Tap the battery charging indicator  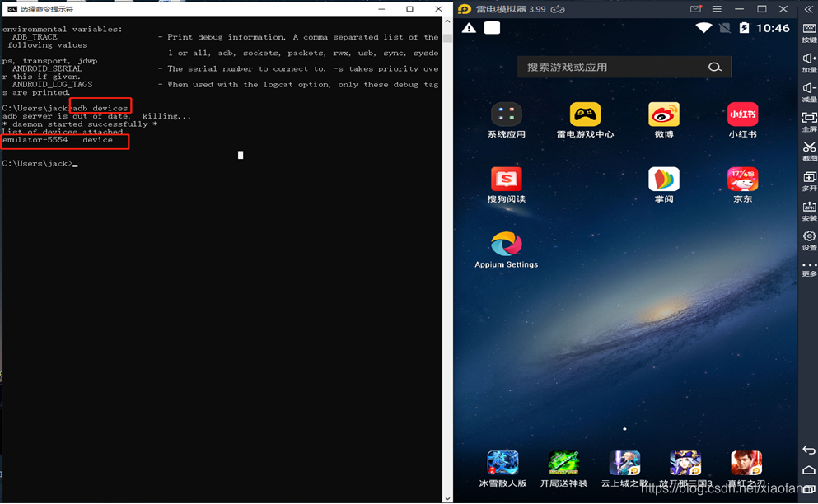click(x=744, y=28)
